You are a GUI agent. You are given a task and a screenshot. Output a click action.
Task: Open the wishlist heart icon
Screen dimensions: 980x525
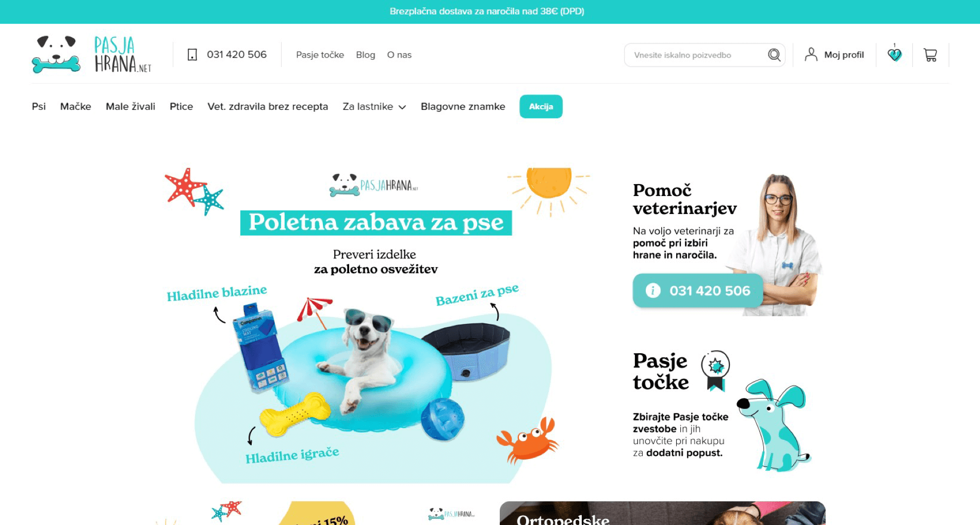coord(894,54)
